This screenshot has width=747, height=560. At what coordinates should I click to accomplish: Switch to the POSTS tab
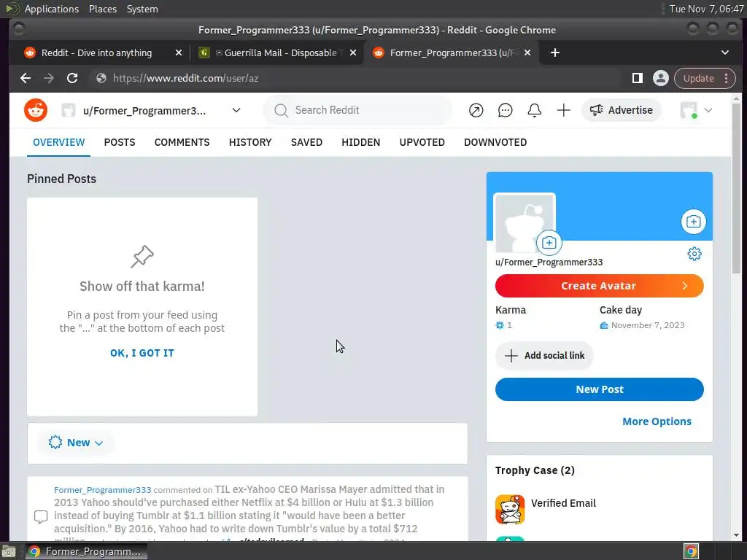point(120,142)
